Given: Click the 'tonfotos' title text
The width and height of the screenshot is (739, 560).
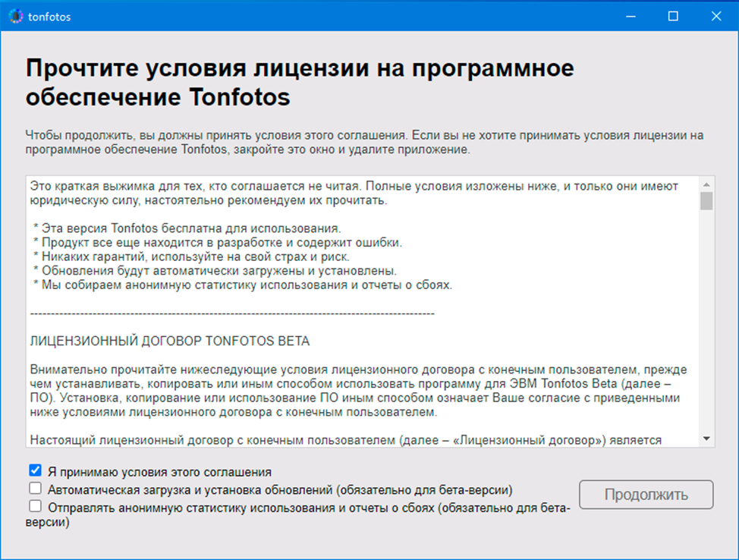Looking at the screenshot, I should tap(49, 17).
